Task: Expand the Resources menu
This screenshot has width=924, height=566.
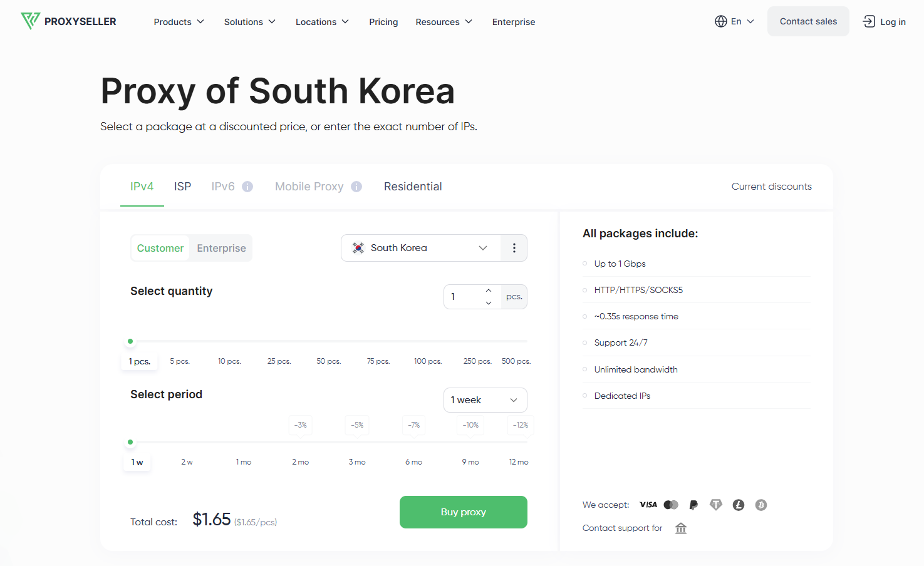Action: [x=444, y=22]
